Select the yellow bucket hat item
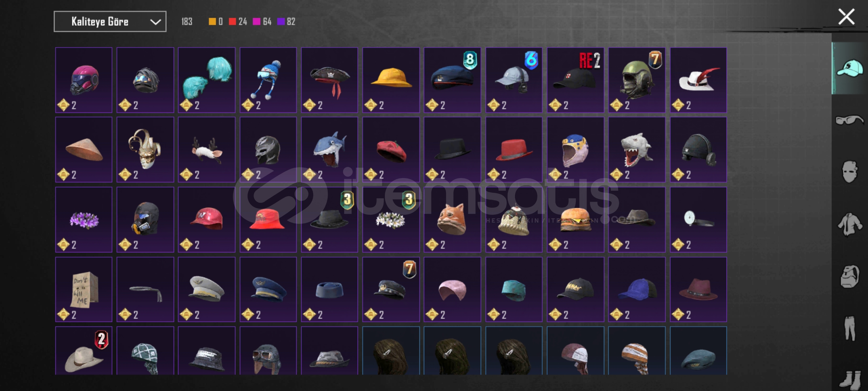 (391, 80)
